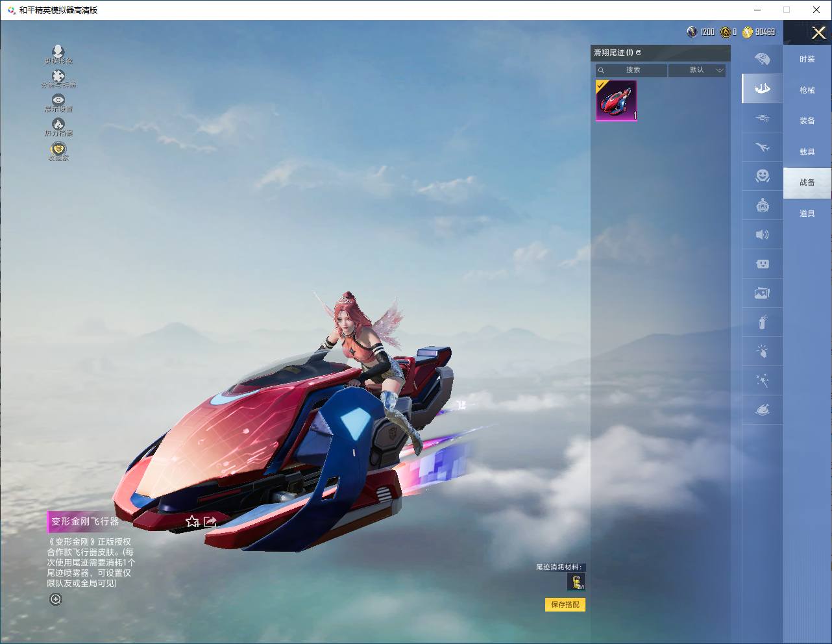Select the smiley emote category icon
The width and height of the screenshot is (832, 644).
point(763,176)
